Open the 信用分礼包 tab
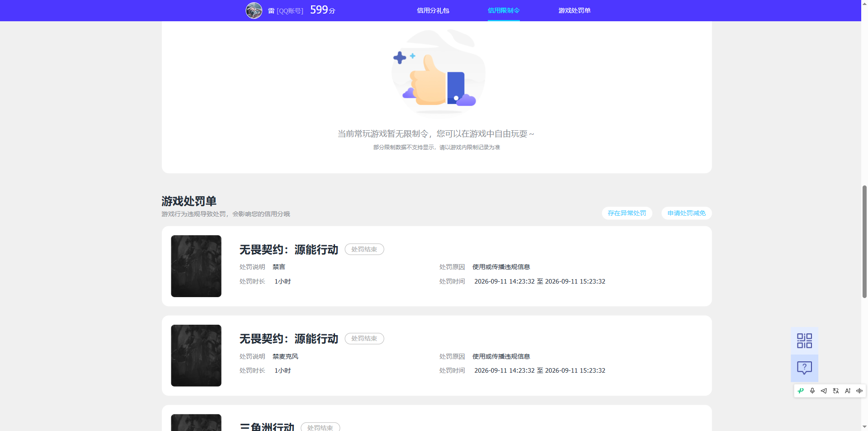 433,10
